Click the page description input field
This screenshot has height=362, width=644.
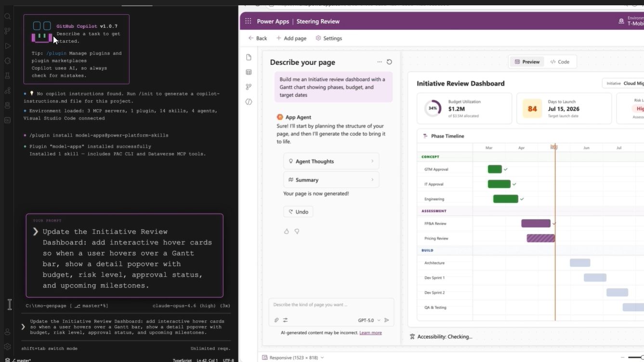(331, 305)
